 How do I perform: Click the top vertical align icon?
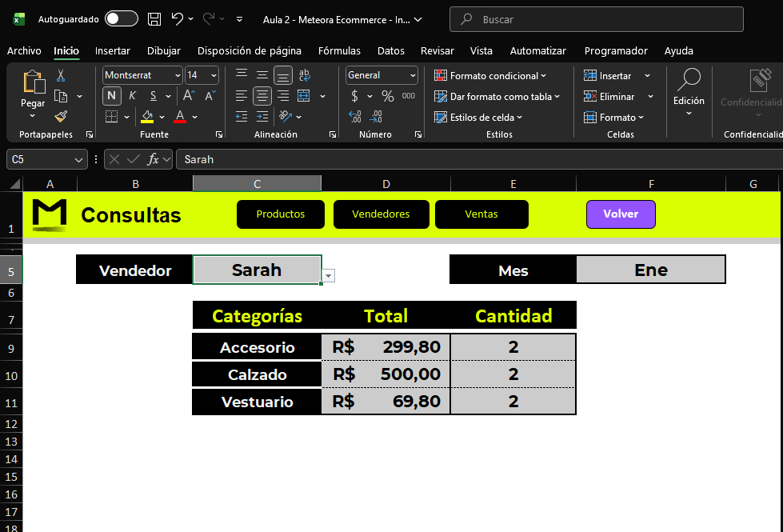[242, 75]
